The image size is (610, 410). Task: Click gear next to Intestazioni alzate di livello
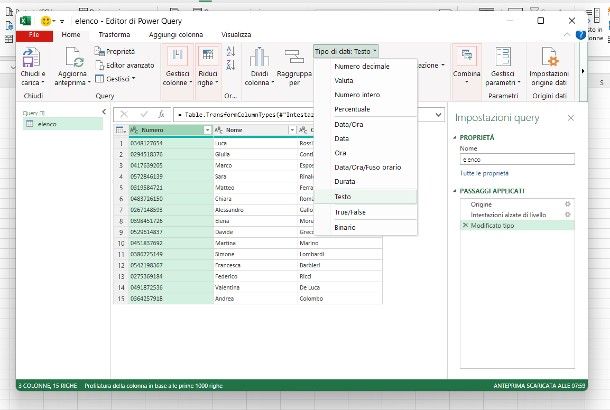click(568, 215)
